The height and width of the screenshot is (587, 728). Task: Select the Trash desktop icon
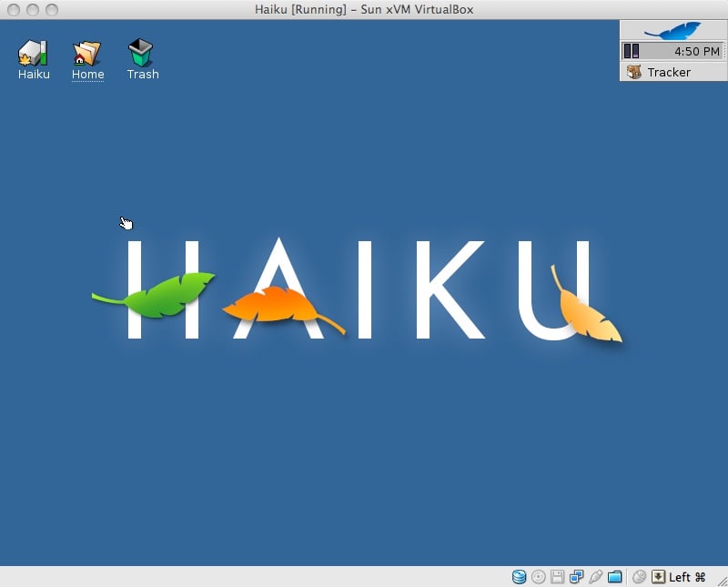click(141, 53)
